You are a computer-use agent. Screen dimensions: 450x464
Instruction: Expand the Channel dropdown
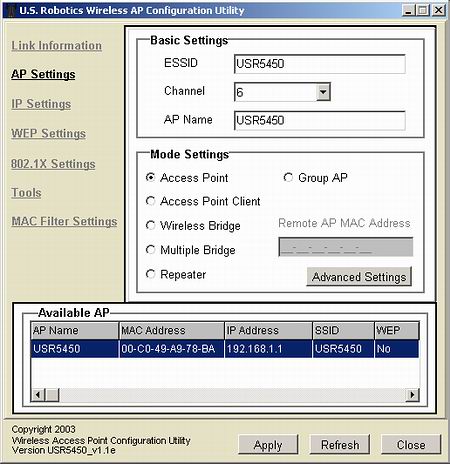pyautogui.click(x=323, y=92)
